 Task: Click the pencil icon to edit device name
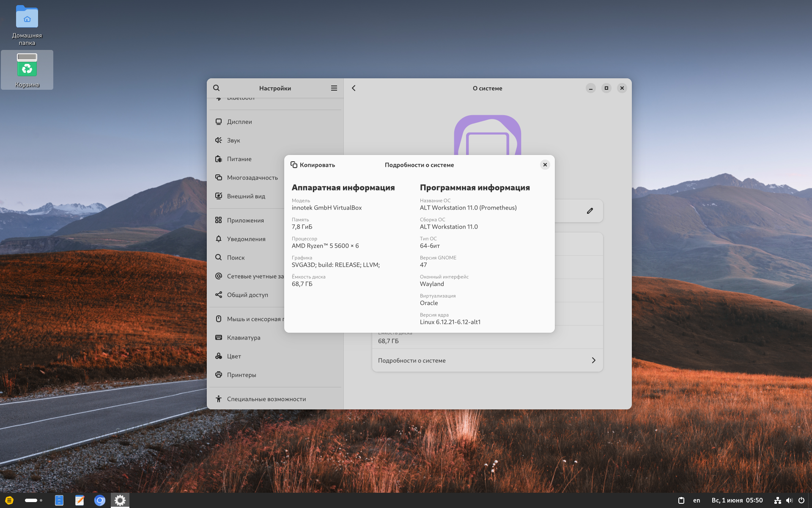click(x=590, y=211)
